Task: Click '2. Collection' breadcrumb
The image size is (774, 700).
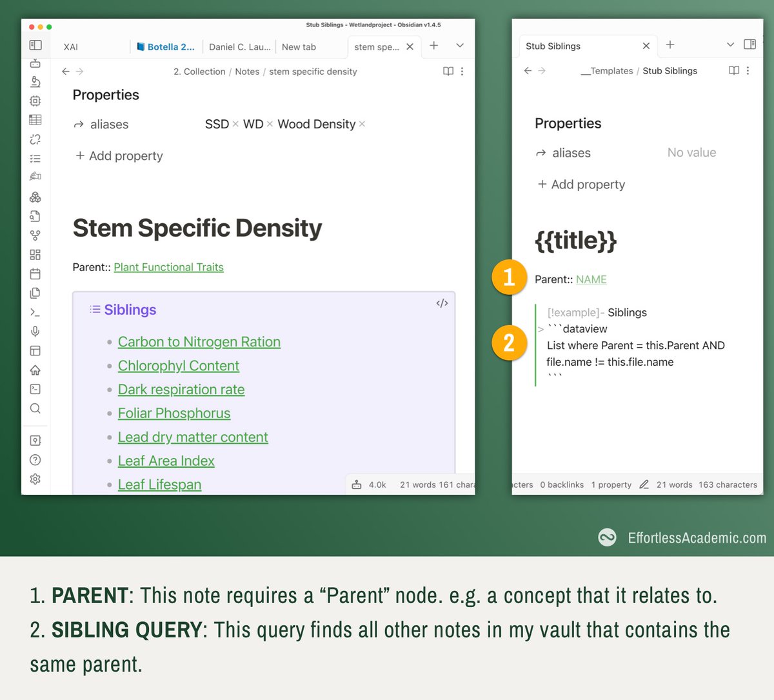Action: point(199,72)
